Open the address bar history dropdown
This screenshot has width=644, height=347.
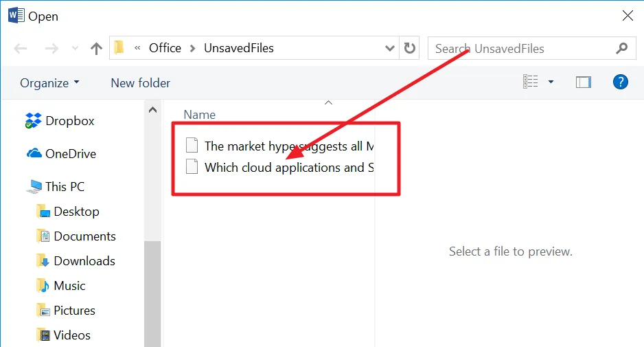pyautogui.click(x=389, y=48)
